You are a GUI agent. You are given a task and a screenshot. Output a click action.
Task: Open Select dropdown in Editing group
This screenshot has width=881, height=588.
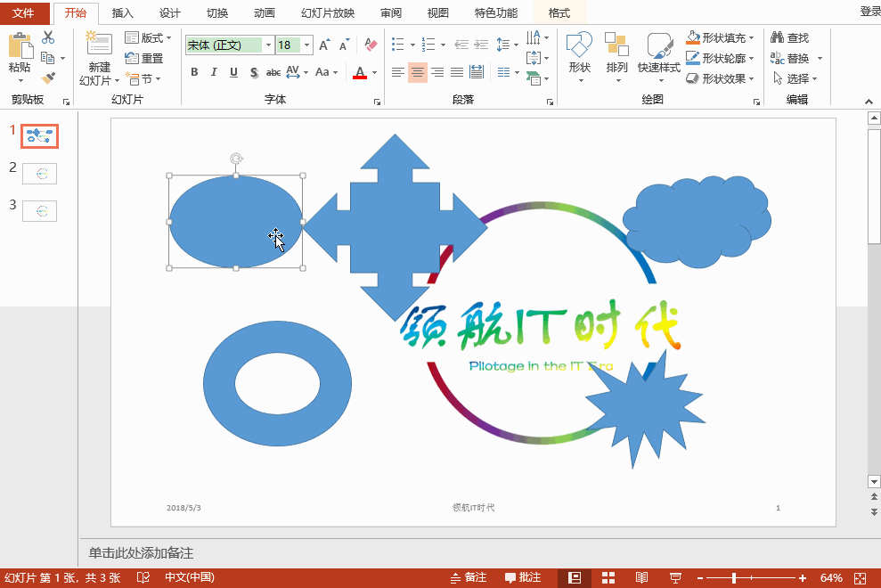[x=795, y=78]
